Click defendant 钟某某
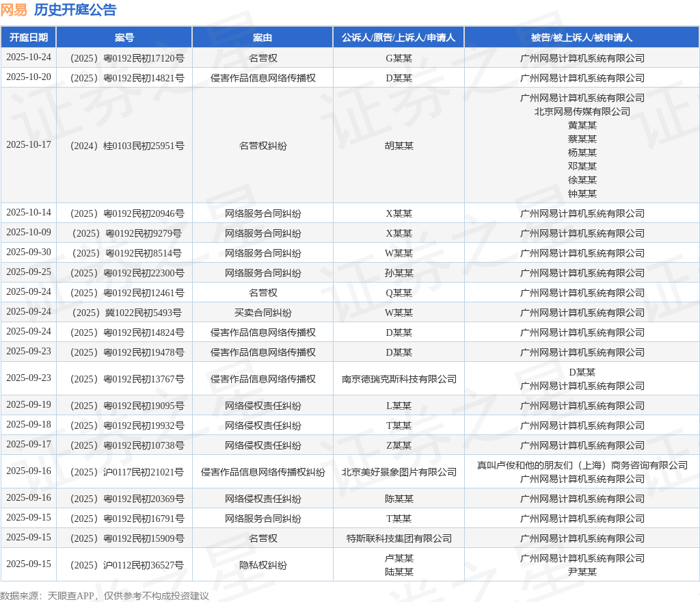Viewport: 700px width, 602px height. coord(582,194)
